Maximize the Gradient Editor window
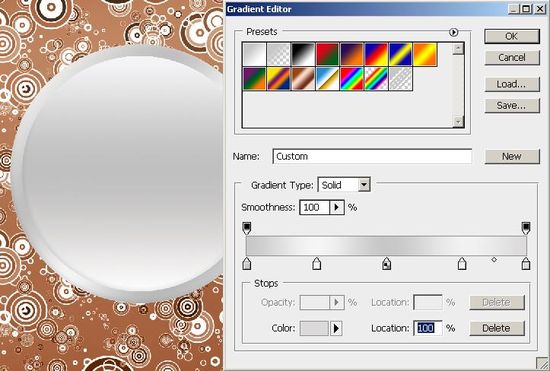Viewport: 550px width, 371px height. click(x=526, y=9)
